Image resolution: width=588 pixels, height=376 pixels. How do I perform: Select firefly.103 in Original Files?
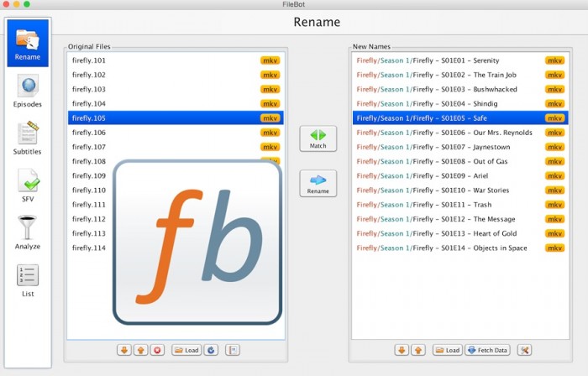(176, 89)
